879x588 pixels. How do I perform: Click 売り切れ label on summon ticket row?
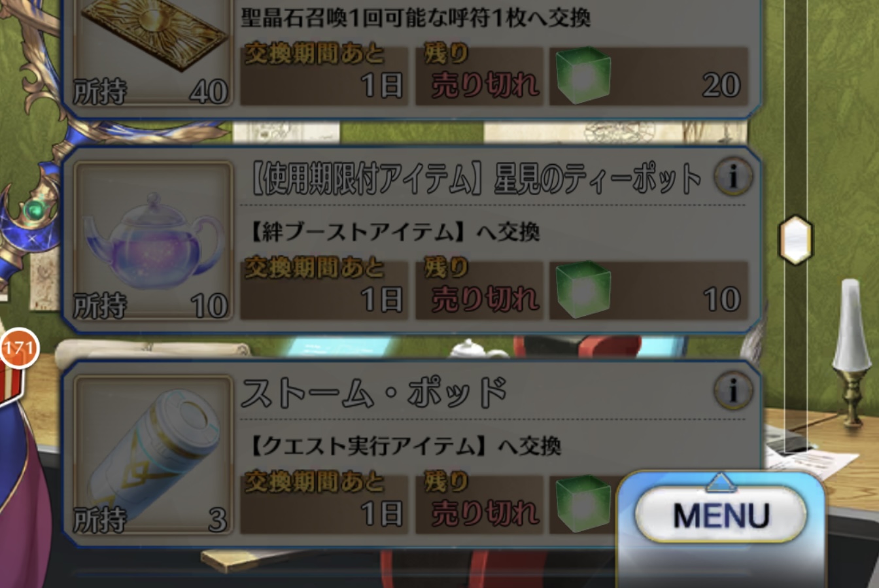tap(485, 85)
